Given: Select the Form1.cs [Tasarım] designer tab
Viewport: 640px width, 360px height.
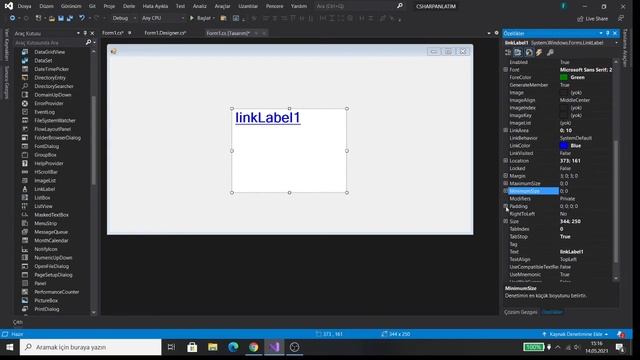Looking at the screenshot, I should tap(228, 33).
